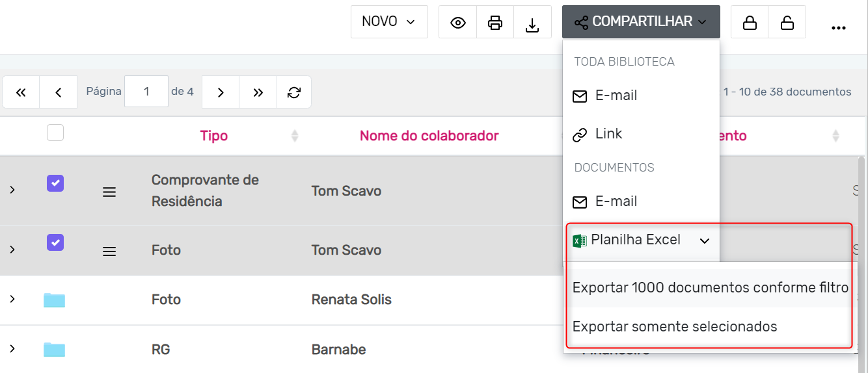Click the download icon in toolbar
Viewport: 868px width, 373px height.
[532, 23]
